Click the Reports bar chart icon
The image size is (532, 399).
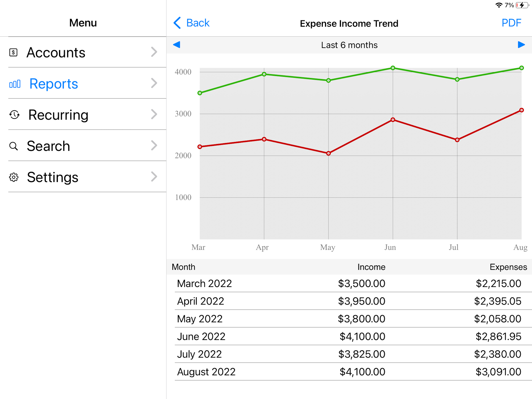tap(15, 84)
